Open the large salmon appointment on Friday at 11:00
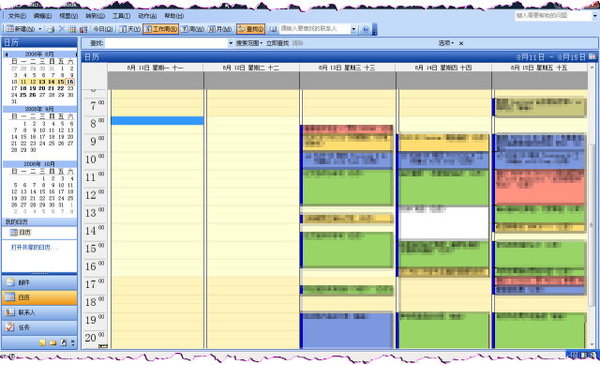This screenshot has width=600, height=365. click(540, 187)
